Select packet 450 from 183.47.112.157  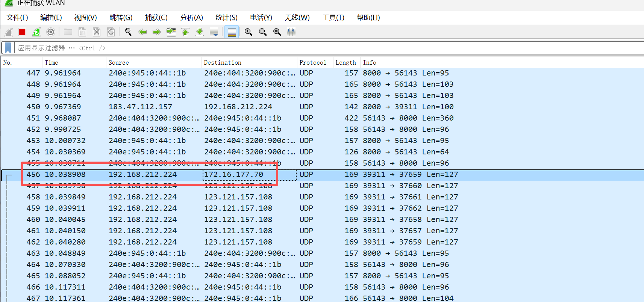click(x=322, y=107)
